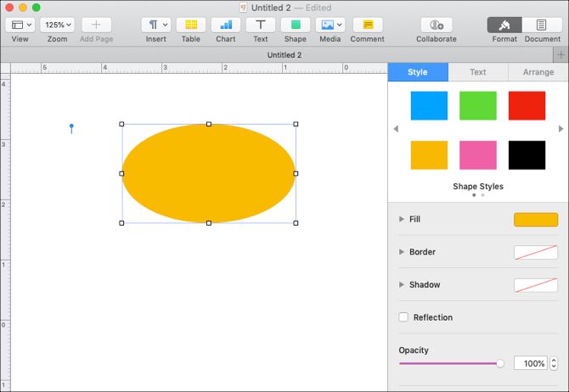
Task: Apply the green shape style
Action: (478, 105)
